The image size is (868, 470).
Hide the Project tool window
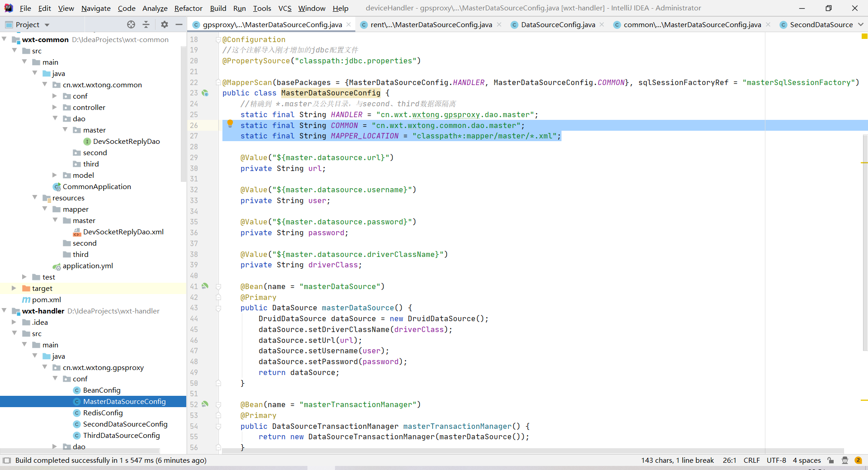click(179, 24)
